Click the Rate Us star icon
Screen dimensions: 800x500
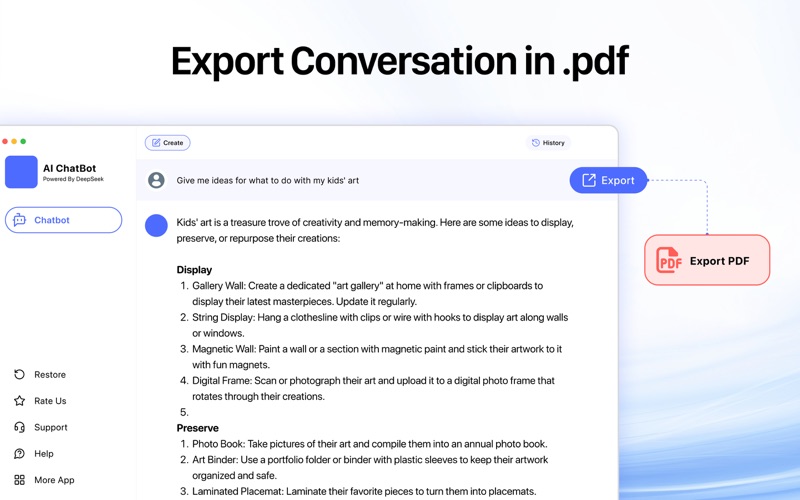tap(19, 401)
